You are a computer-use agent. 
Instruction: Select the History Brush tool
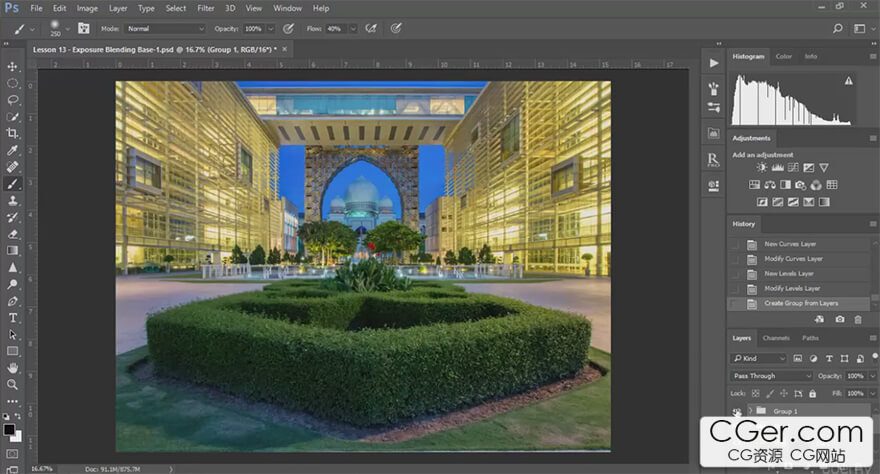(x=12, y=218)
